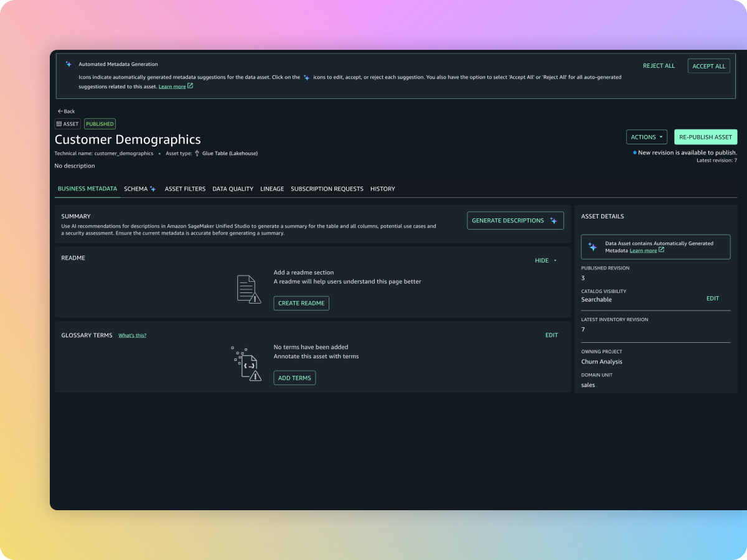Open the What's this? glossary link
This screenshot has height=560, width=747.
[133, 335]
